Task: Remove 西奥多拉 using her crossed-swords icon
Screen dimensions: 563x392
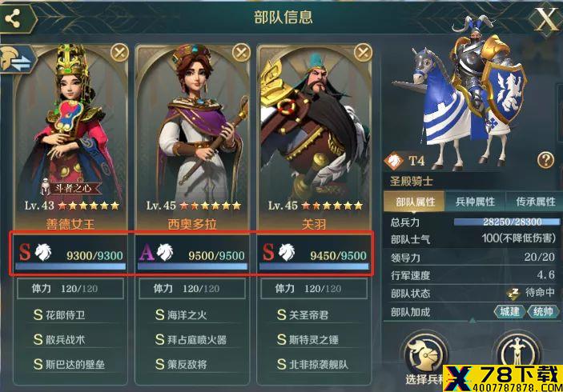Action: coord(241,53)
